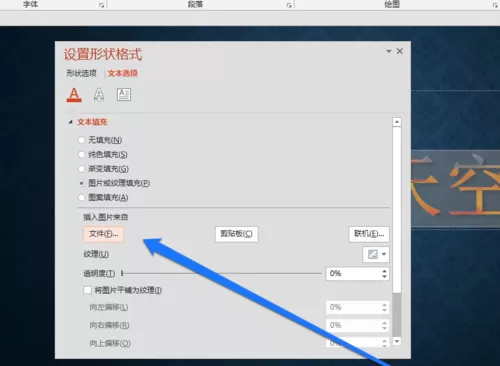Open the 段落 group dialog launcher

pos(289,5)
